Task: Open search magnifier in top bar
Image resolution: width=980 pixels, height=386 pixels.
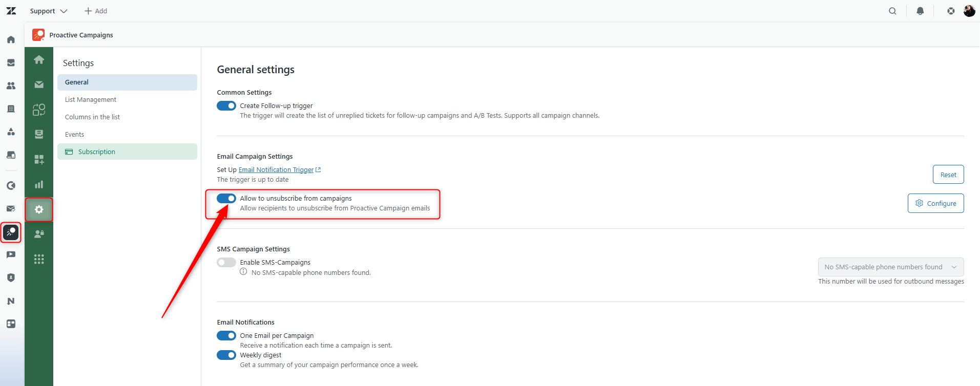Action: point(892,11)
